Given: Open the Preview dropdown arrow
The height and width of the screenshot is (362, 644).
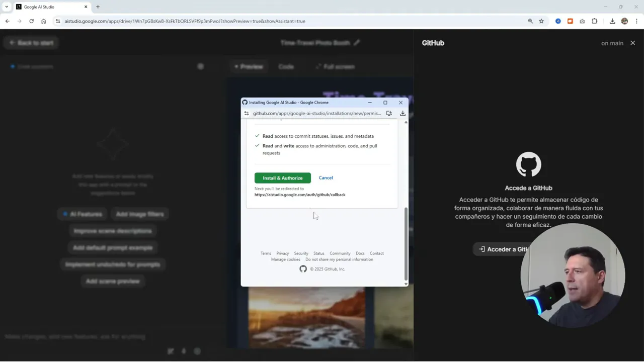Looking at the screenshot, I should (x=236, y=66).
